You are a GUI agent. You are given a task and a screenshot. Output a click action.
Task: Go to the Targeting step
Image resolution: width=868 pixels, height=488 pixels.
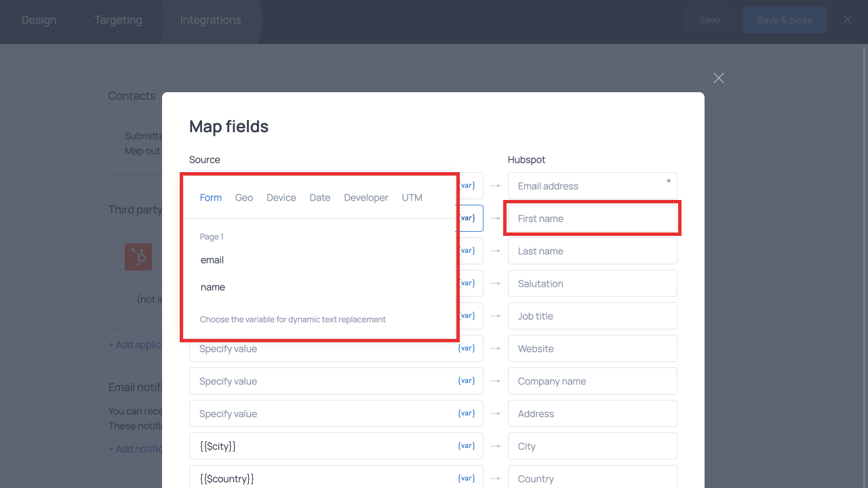118,20
